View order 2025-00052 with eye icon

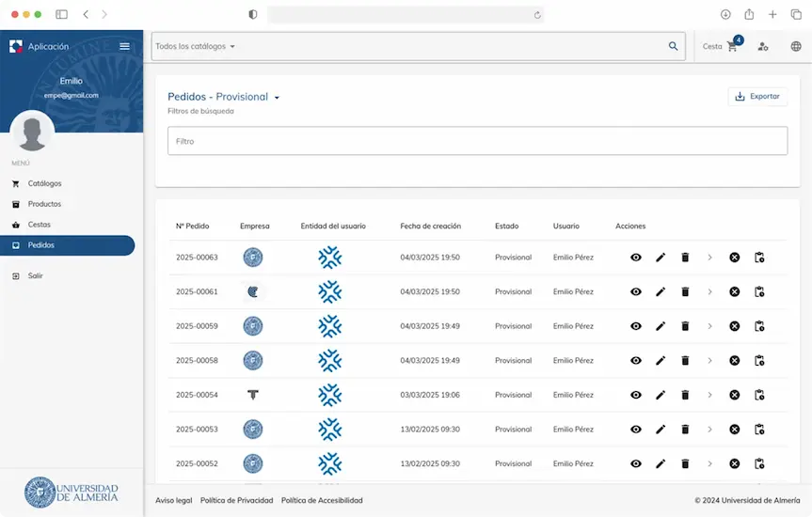pyautogui.click(x=635, y=463)
